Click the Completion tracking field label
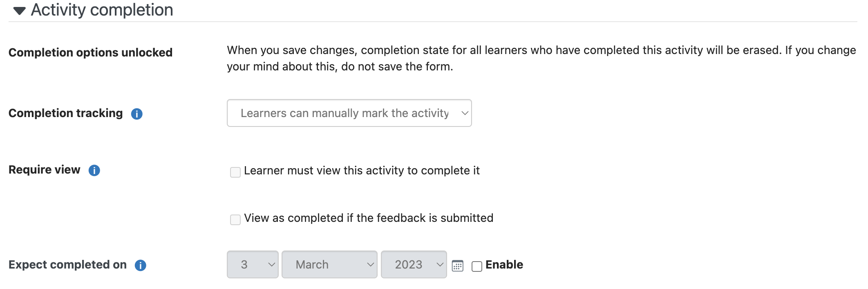The image size is (868, 289). [x=65, y=113]
